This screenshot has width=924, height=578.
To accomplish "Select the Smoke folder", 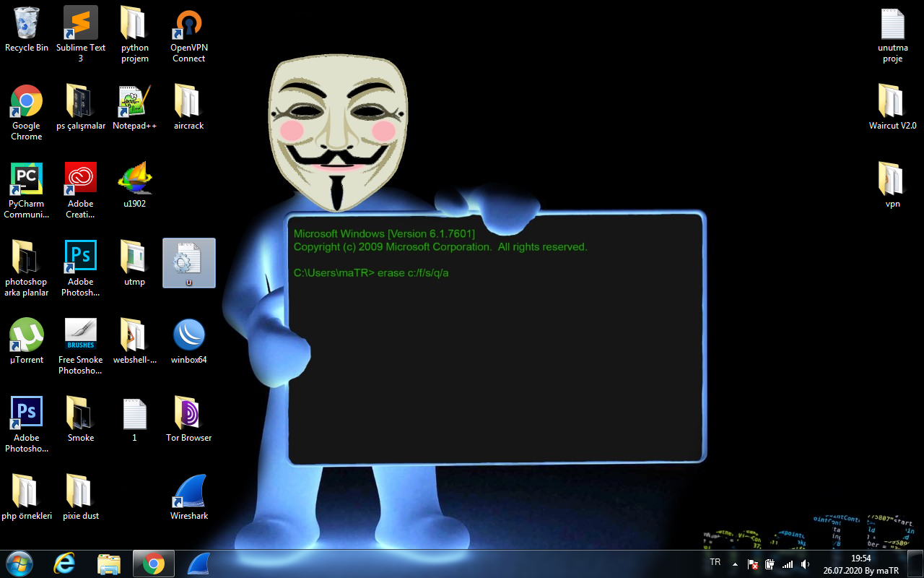I will click(x=81, y=419).
